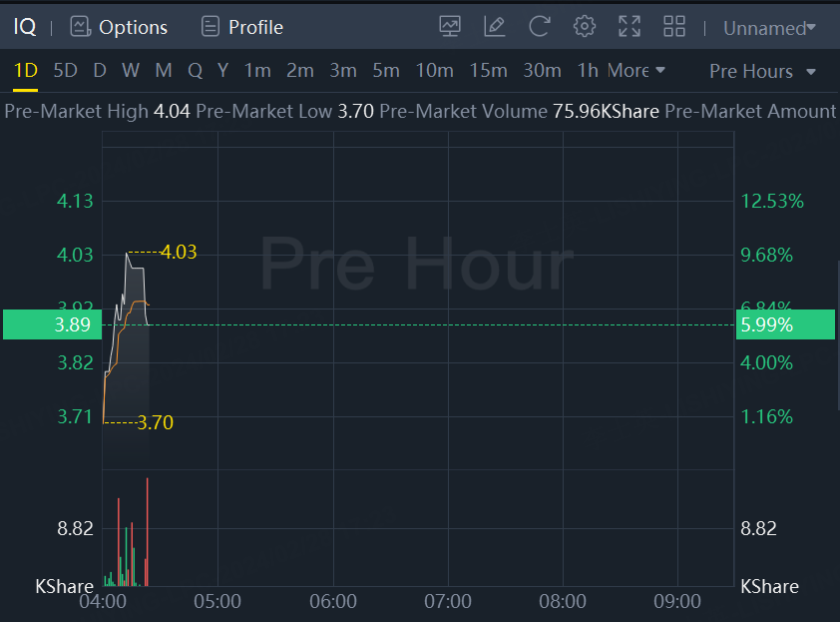
Task: Click the Options chart icon
Action: [x=80, y=27]
